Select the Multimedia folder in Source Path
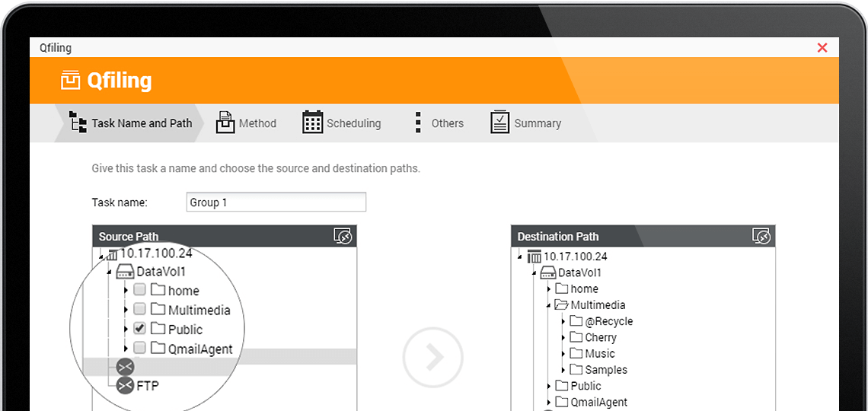 (199, 310)
